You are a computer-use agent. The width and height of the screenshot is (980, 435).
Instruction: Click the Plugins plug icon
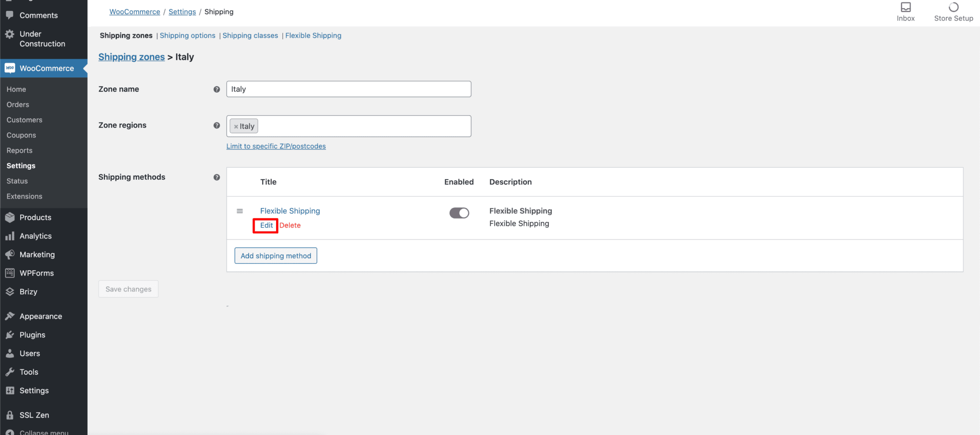(x=10, y=335)
